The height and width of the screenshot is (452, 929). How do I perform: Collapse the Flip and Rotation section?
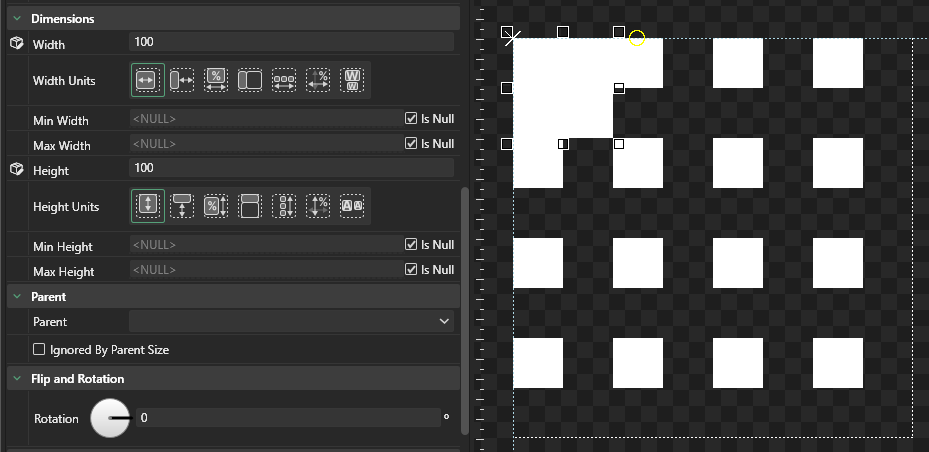point(17,379)
